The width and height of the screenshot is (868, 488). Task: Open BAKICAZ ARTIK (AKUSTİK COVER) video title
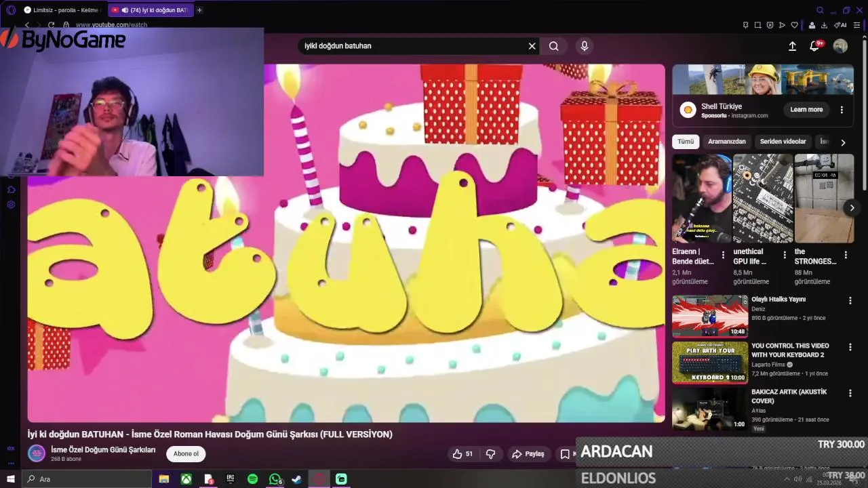789,396
